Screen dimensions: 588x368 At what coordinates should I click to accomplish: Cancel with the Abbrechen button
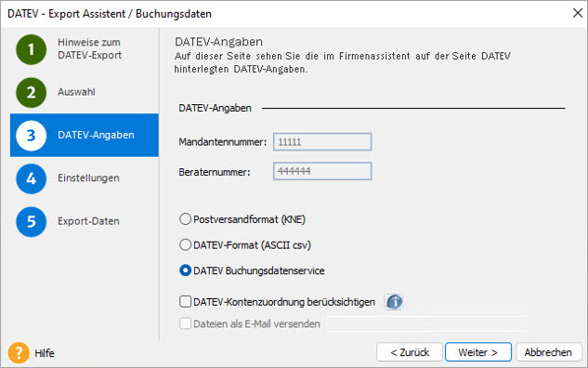pos(548,352)
